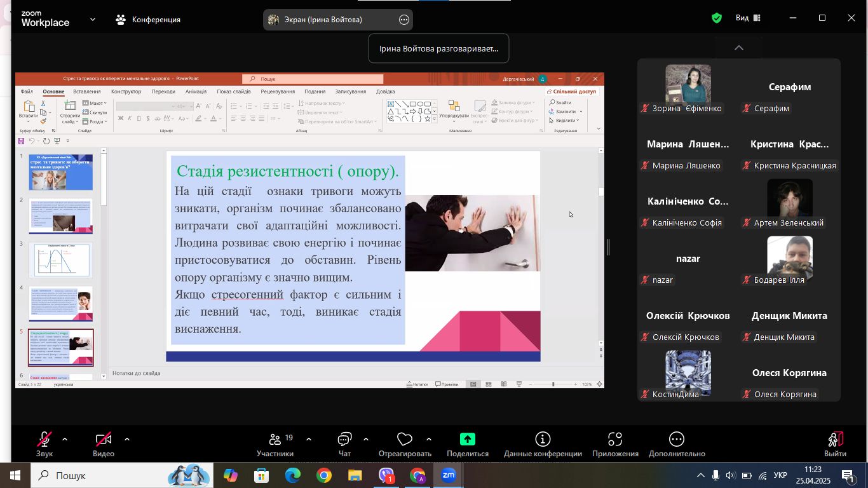Collapse the participant gallery with up arrow
The height and width of the screenshot is (488, 868).
pos(738,48)
